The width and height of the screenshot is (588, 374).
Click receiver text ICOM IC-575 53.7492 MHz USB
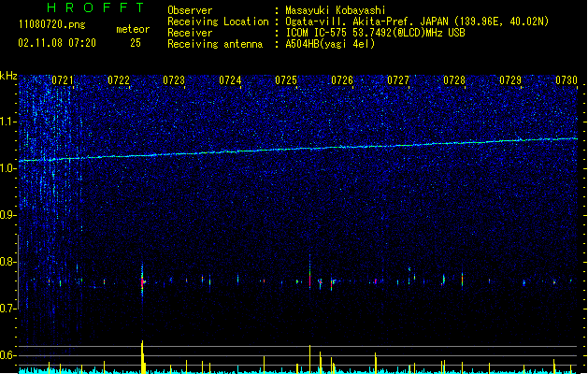(375, 33)
